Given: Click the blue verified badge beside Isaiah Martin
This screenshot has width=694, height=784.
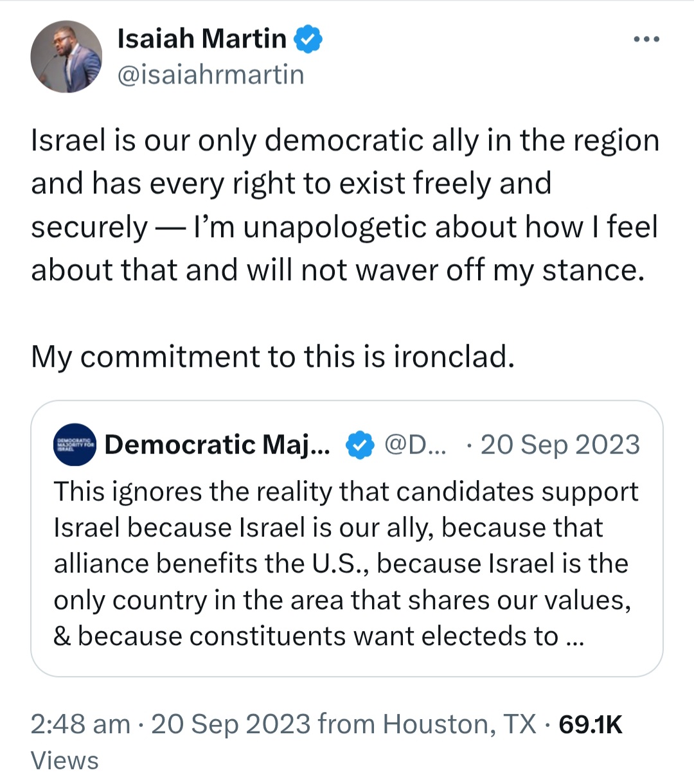Looking at the screenshot, I should click(x=308, y=39).
